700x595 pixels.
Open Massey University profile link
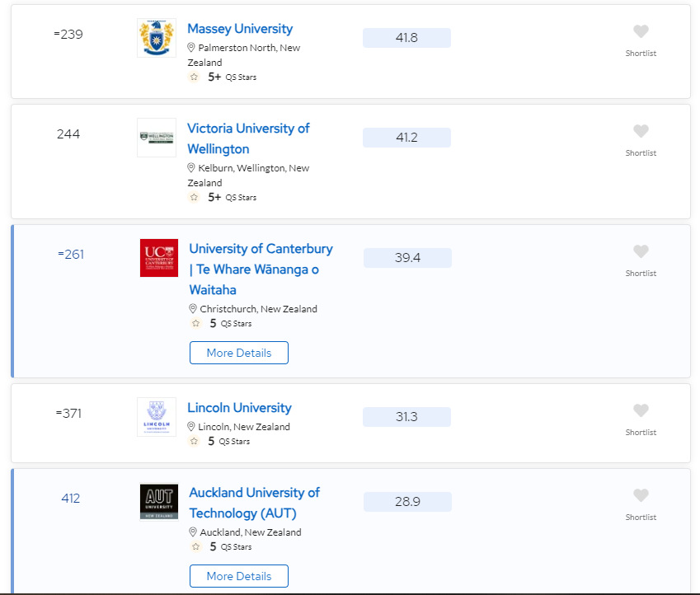click(240, 29)
